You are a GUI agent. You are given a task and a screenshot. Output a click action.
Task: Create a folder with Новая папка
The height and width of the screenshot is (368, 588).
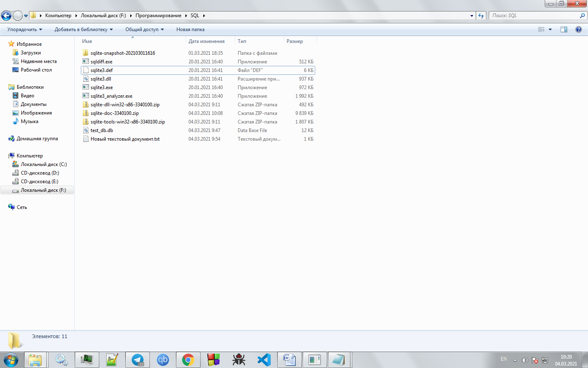(190, 29)
